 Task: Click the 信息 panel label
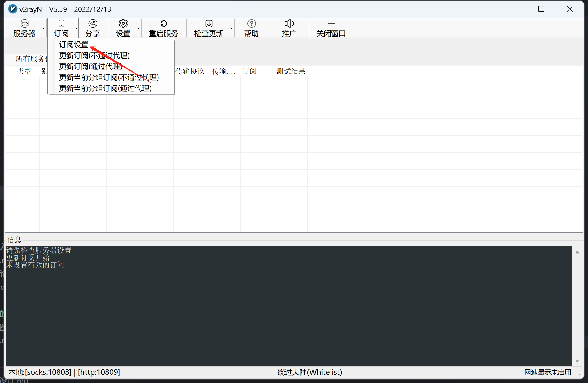click(x=14, y=240)
